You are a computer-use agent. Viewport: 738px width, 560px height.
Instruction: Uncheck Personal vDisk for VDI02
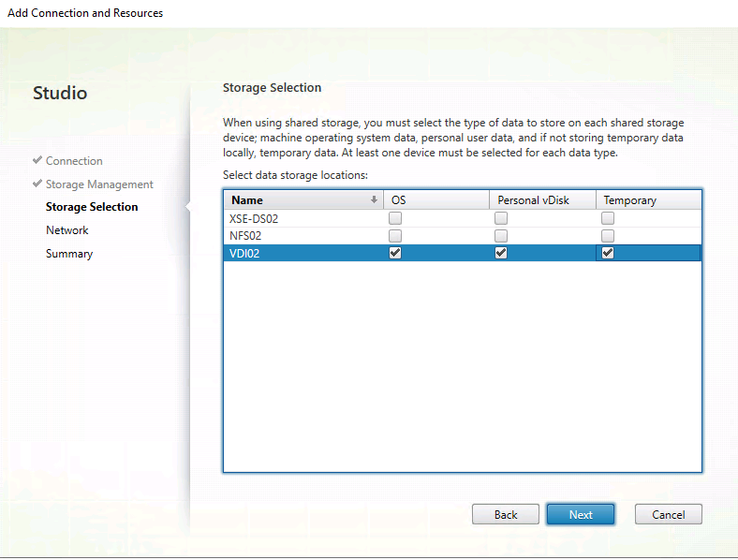501,253
